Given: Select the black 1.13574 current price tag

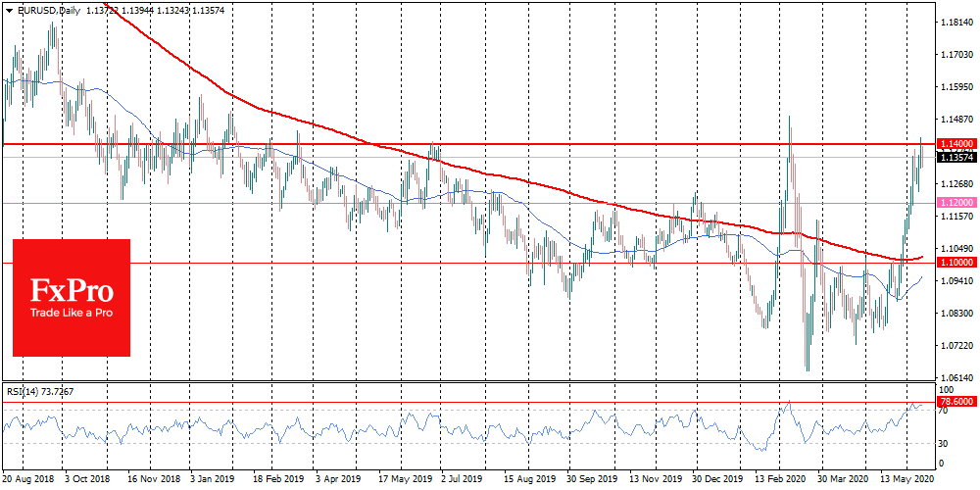Looking at the screenshot, I should click(955, 157).
